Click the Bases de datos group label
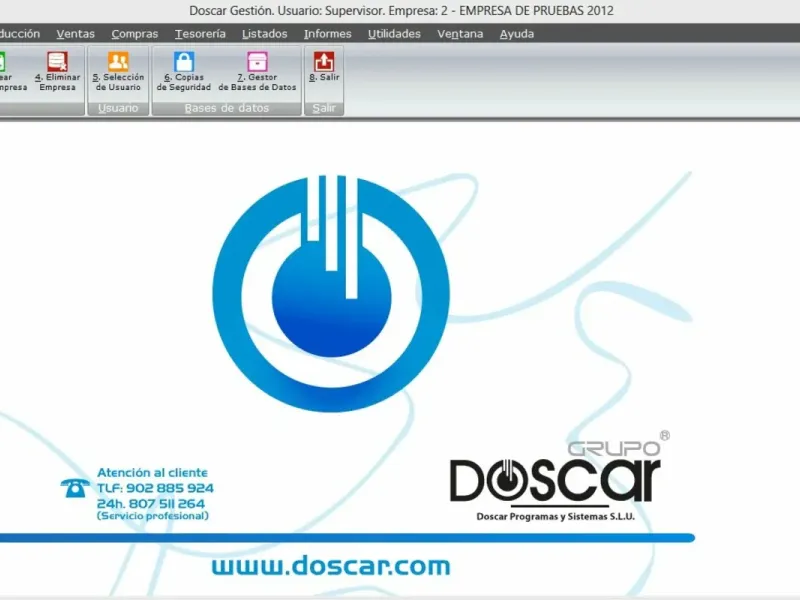Viewport: 800px width, 600px height. click(227, 108)
